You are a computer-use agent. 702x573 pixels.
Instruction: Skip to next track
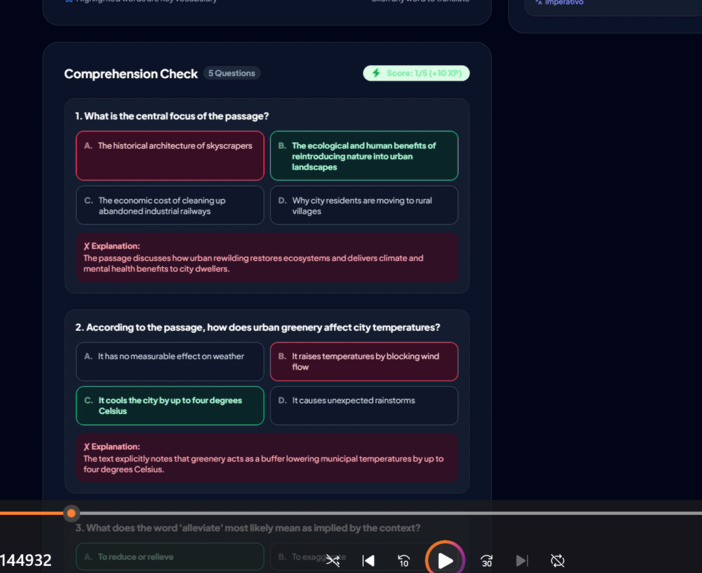(522, 560)
